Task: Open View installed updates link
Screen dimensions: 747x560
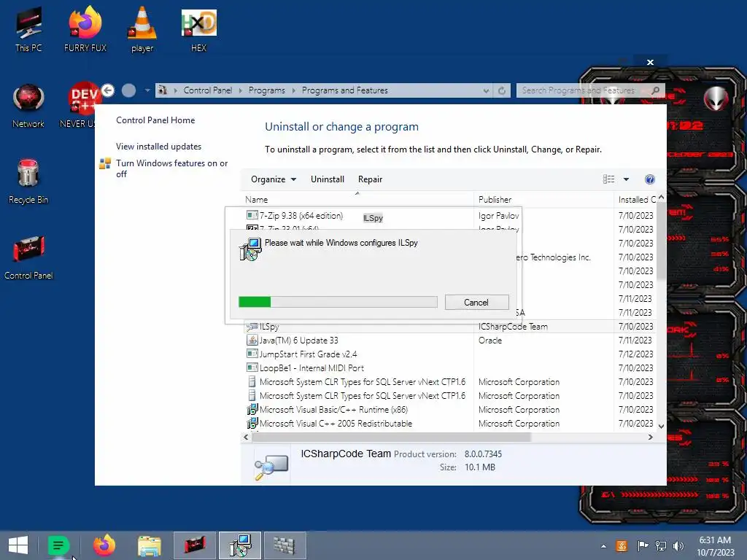Action: click(158, 146)
